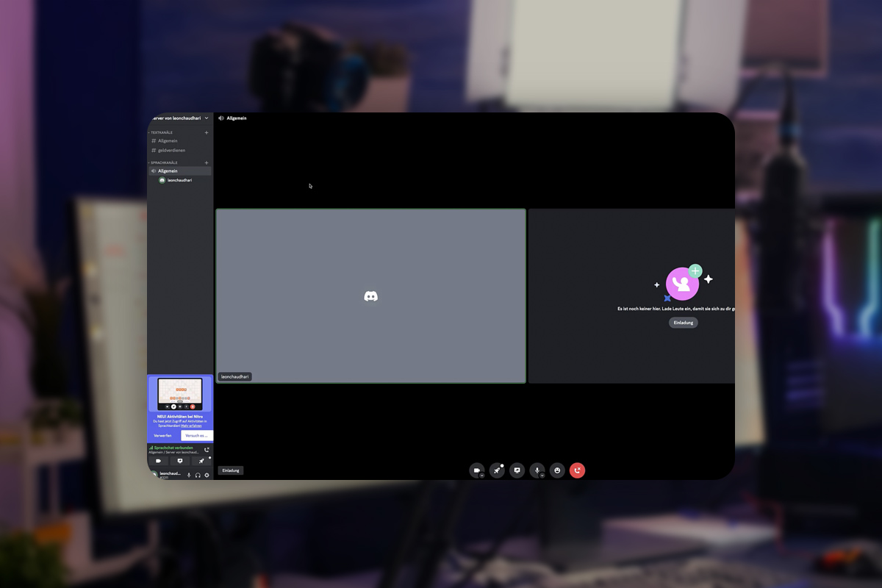The image size is (882, 588).
Task: Click Allgemein channel title in call header
Action: (x=237, y=118)
